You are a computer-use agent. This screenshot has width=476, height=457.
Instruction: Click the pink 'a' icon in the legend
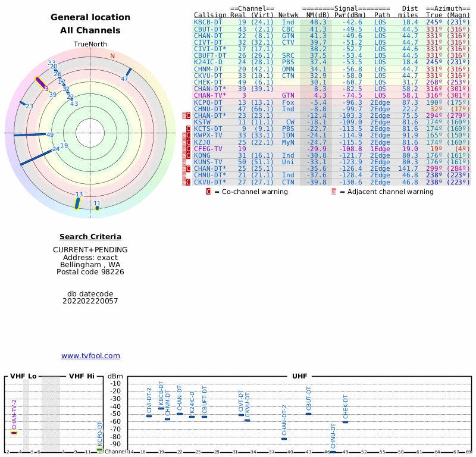tap(334, 192)
